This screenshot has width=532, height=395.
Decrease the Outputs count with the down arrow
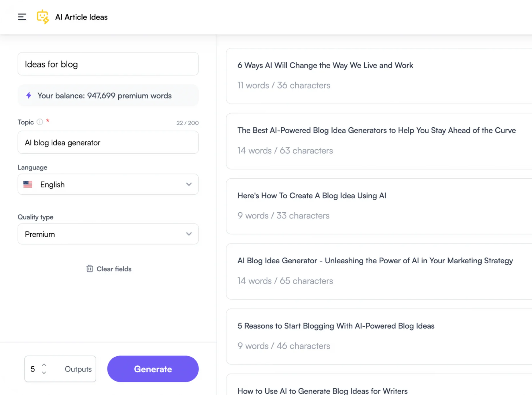(44, 373)
